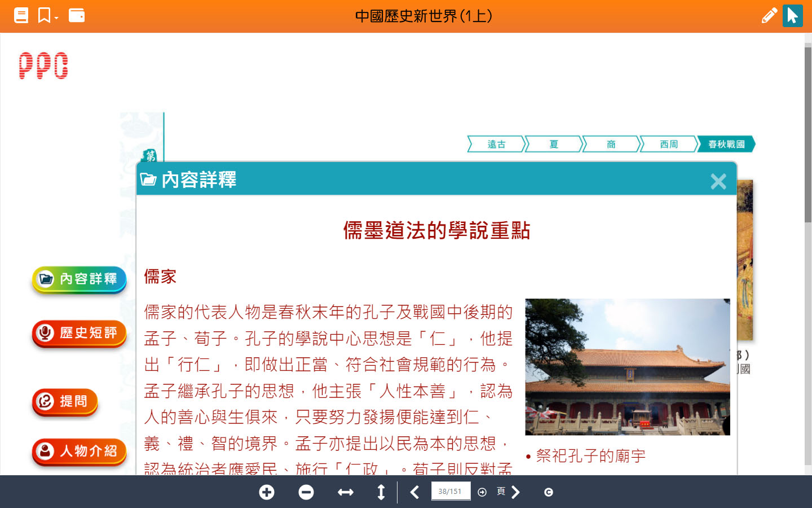Select the cursor pointer tool

[x=792, y=15]
